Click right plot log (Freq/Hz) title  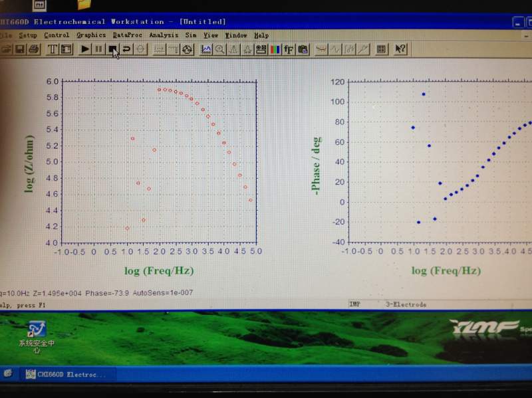(x=446, y=271)
